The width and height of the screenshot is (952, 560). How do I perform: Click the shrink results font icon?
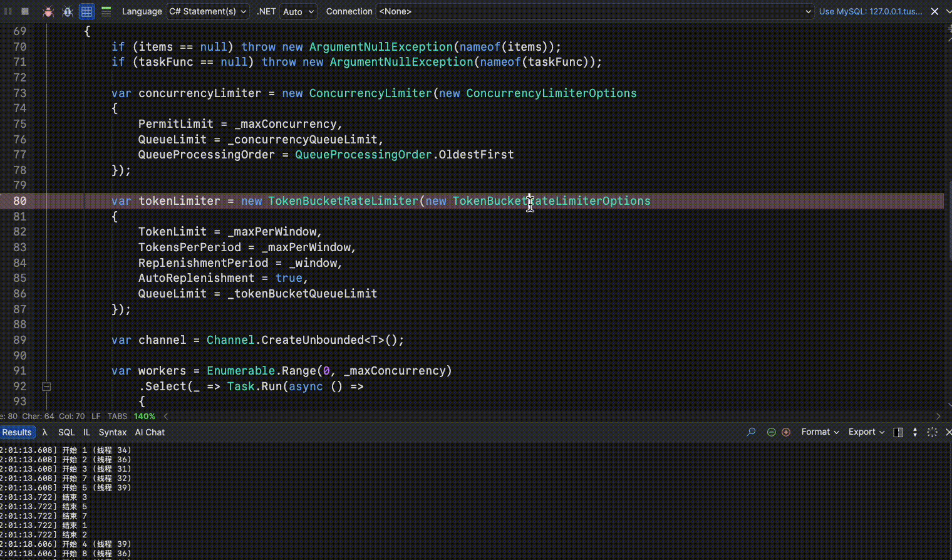click(772, 432)
